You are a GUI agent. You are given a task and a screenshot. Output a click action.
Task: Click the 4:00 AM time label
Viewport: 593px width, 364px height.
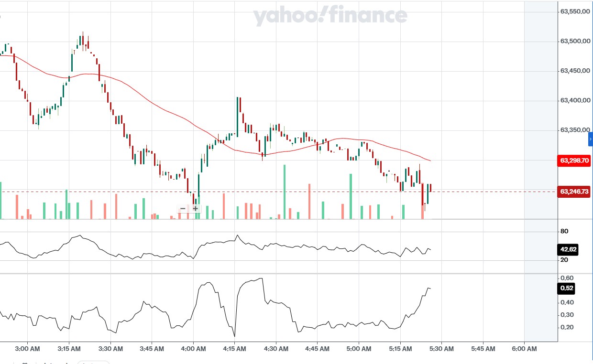(x=193, y=349)
